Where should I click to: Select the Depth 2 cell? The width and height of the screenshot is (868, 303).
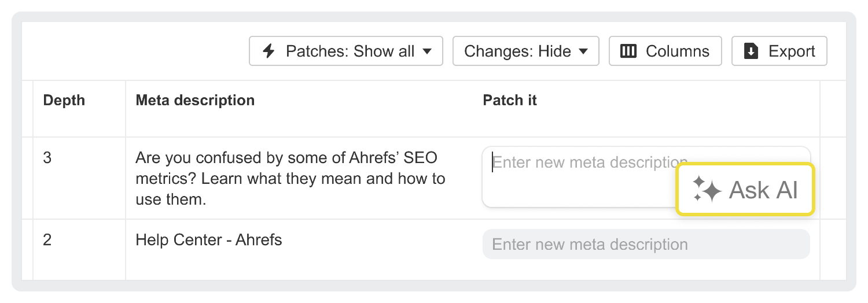[47, 239]
